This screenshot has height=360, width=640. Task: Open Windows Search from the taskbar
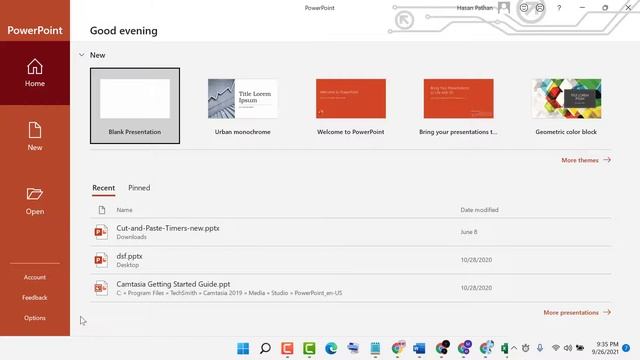click(x=265, y=348)
